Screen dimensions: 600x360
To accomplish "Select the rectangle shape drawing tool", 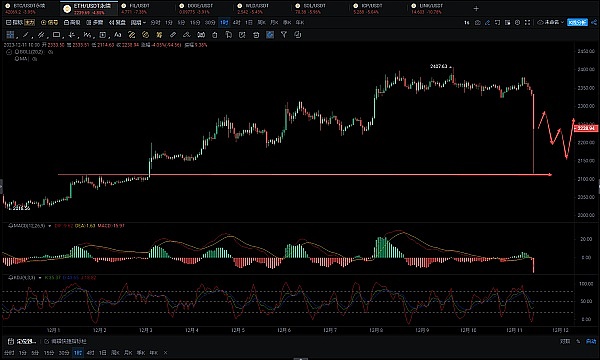I will coord(56,35).
